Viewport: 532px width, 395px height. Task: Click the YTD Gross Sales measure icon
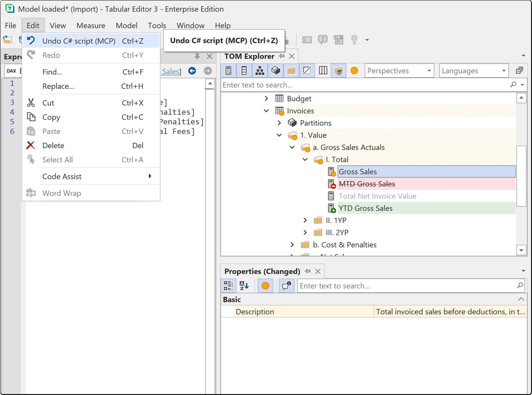(x=331, y=208)
